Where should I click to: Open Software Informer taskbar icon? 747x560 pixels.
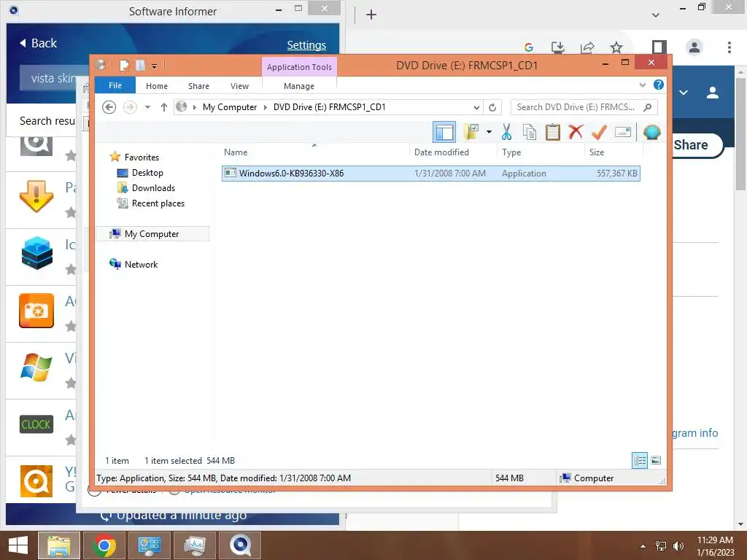coord(240,545)
